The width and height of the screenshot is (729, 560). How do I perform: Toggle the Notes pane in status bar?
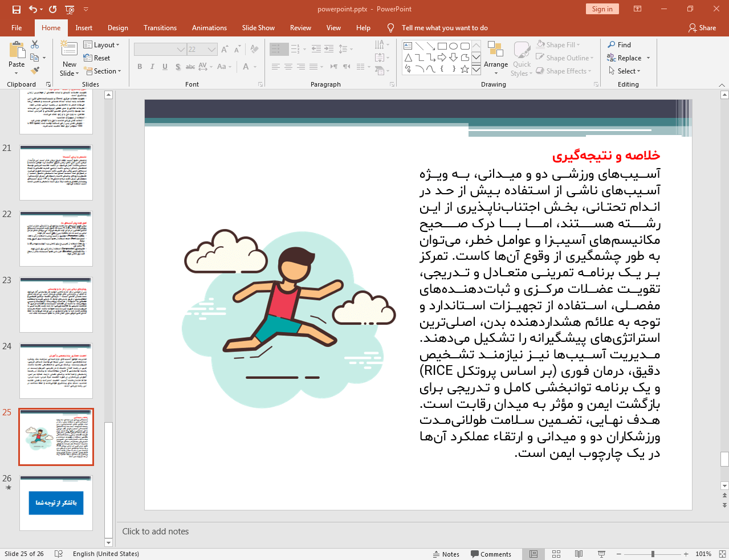point(446,554)
